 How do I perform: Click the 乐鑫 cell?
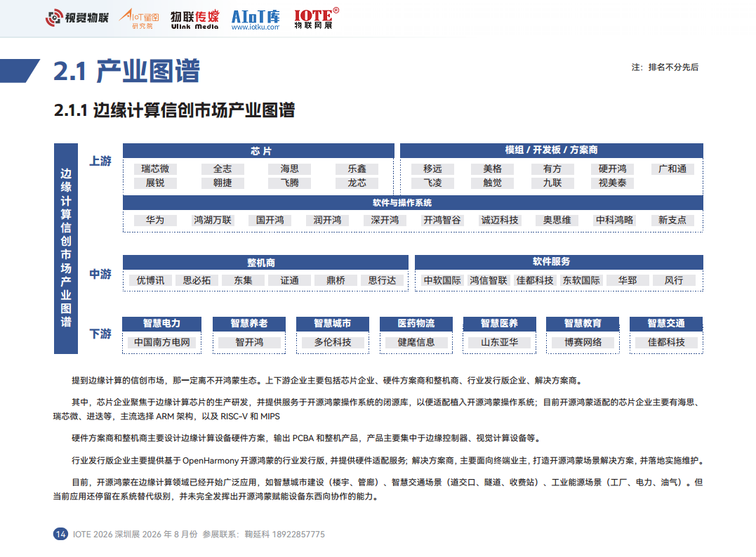coord(357,169)
